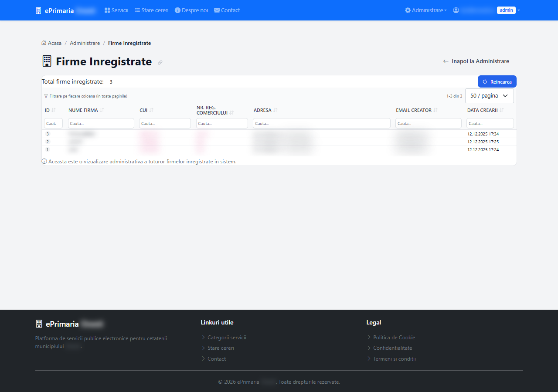Sort by Nr. Reg. Comerciului arrows
Screen dimensions: 558x392
point(231,113)
